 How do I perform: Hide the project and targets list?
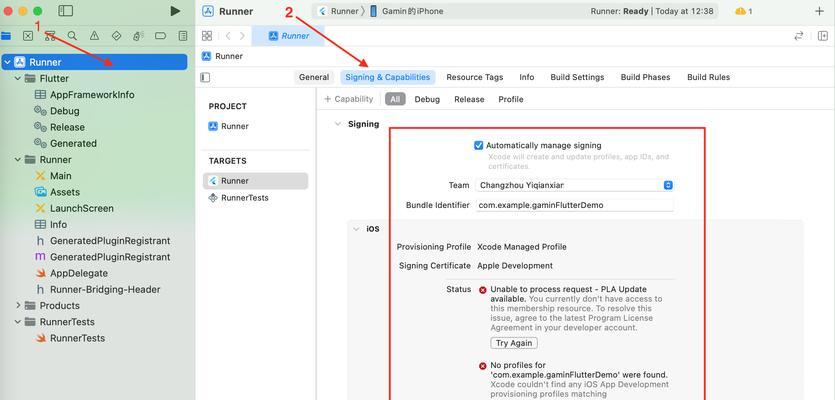pyautogui.click(x=205, y=77)
